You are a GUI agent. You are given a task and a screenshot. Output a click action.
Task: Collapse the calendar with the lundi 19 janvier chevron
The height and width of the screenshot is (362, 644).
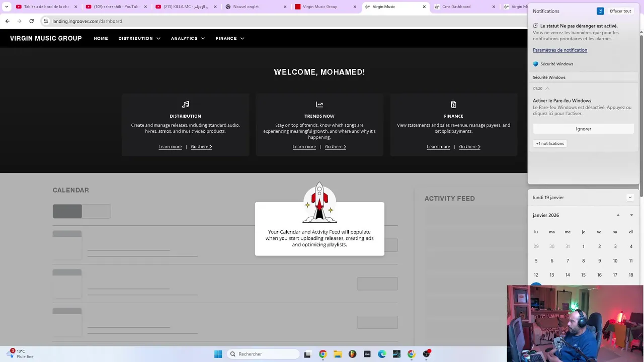(630, 198)
